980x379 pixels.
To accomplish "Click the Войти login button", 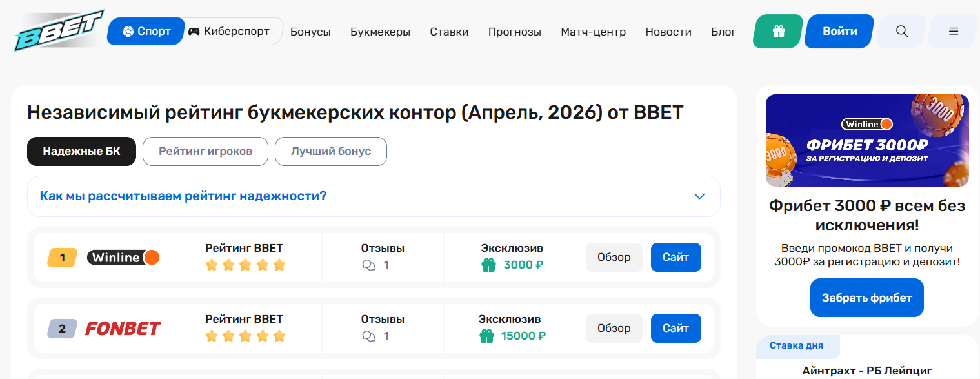I will pyautogui.click(x=840, y=31).
